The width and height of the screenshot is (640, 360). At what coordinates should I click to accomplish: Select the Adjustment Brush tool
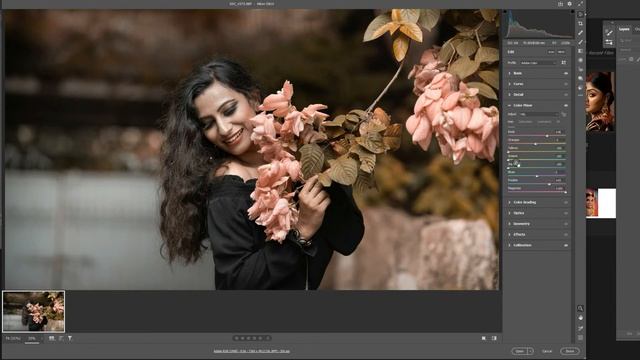[580, 42]
